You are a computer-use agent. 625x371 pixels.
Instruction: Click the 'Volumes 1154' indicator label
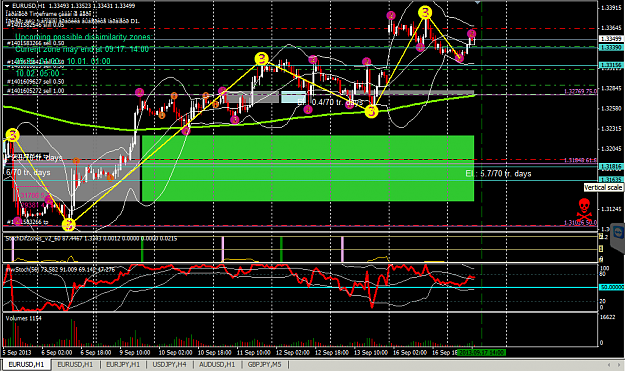24,318
